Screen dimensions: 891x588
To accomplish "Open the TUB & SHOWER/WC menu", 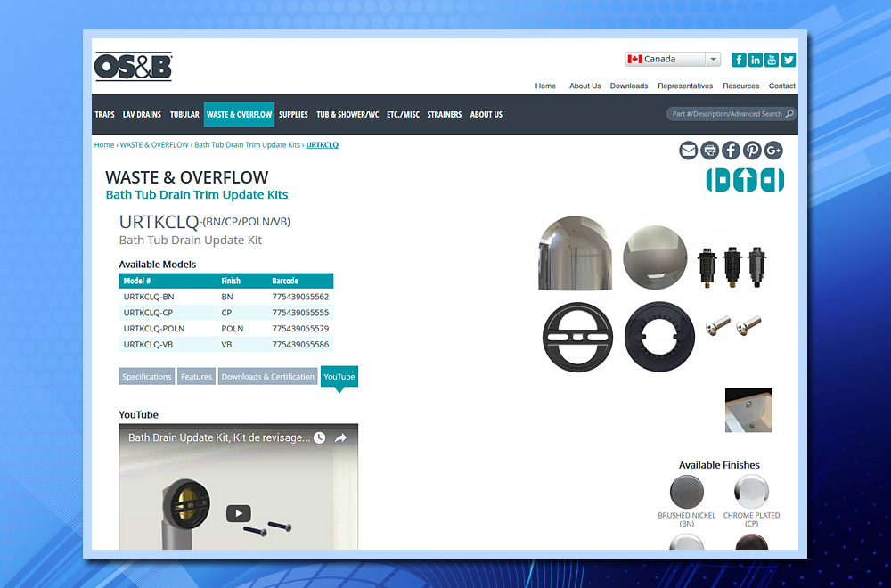I will tap(347, 114).
